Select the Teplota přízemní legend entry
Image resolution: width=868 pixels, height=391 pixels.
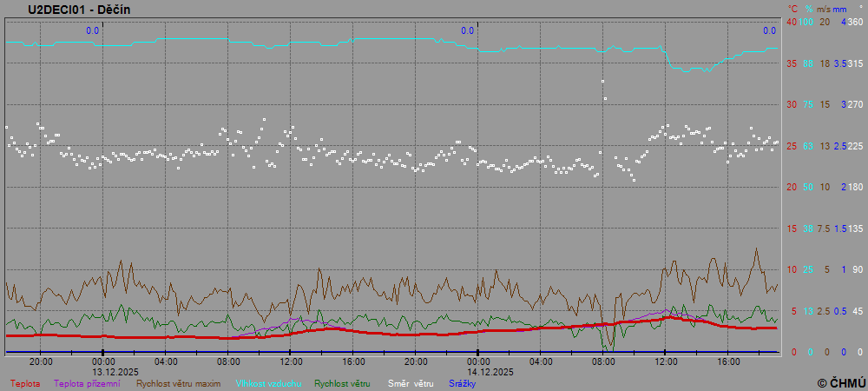[87, 382]
